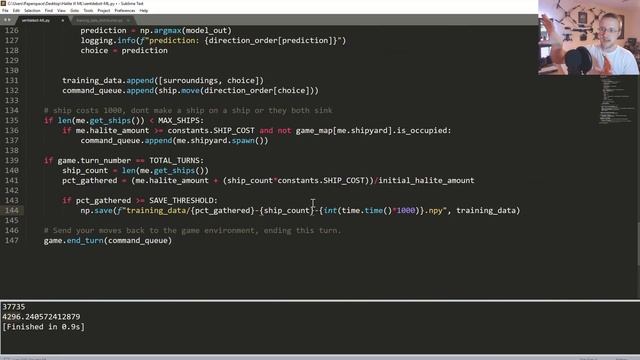Click the Sublime Text app icon in title bar
This screenshot has height=360, width=640.
pyautogui.click(x=3, y=3)
